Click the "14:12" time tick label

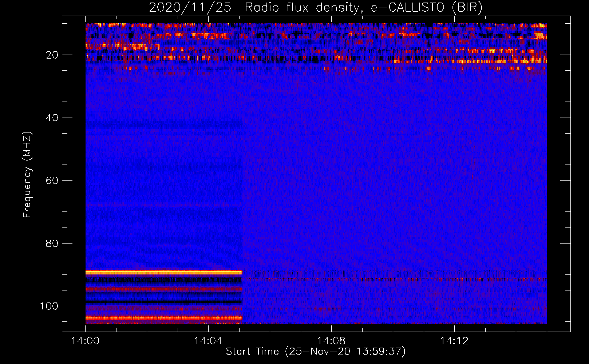point(454,341)
